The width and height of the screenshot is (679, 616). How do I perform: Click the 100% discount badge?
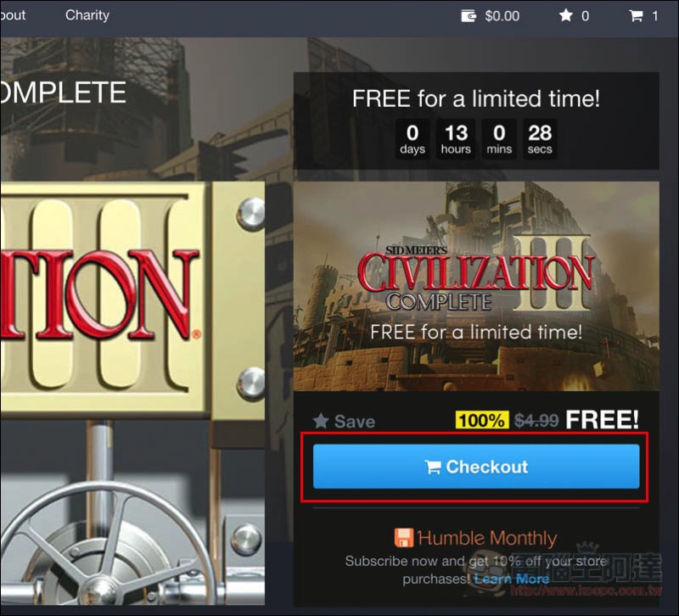482,420
